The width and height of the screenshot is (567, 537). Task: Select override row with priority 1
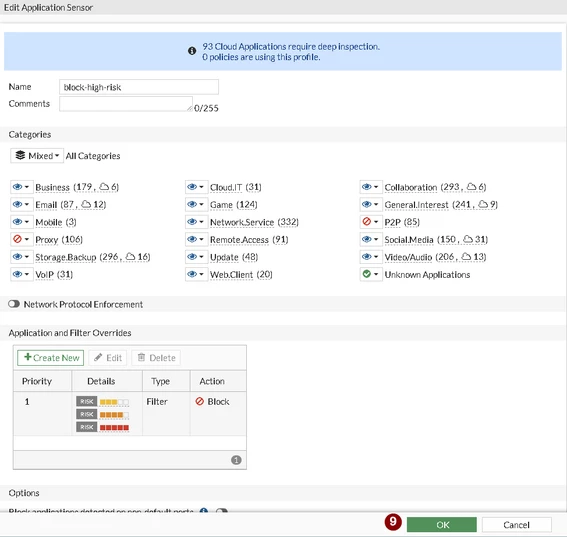tap(130, 414)
